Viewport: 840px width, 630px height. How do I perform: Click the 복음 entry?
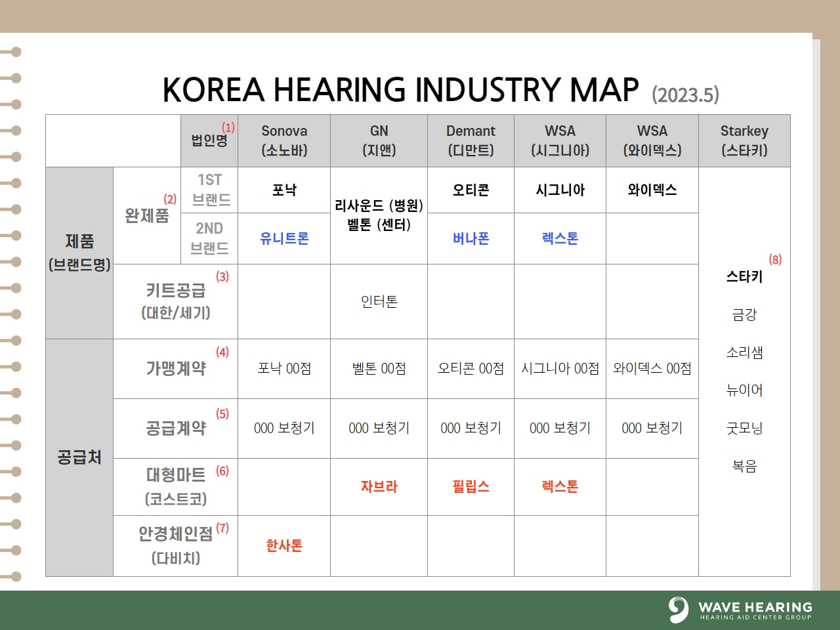pos(744,466)
